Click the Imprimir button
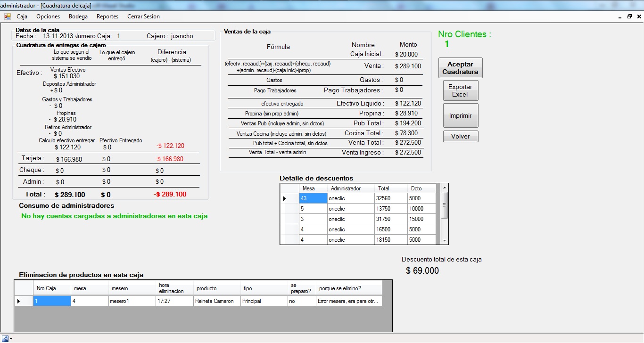This screenshot has width=644, height=343. pyautogui.click(x=460, y=115)
